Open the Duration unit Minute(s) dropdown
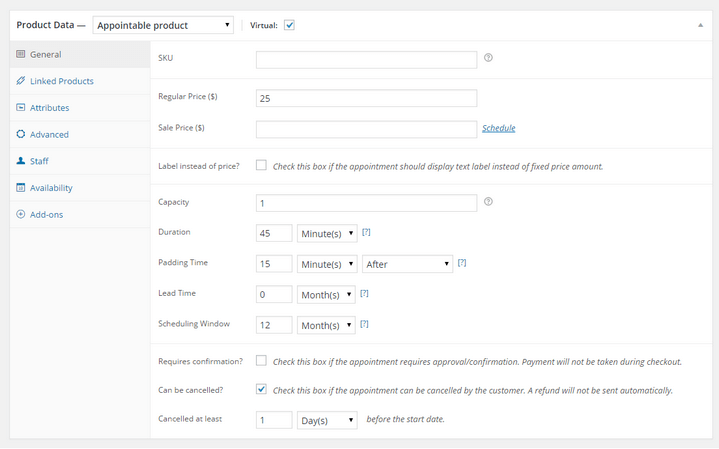Viewport: 719px width, 449px height. 327,233
